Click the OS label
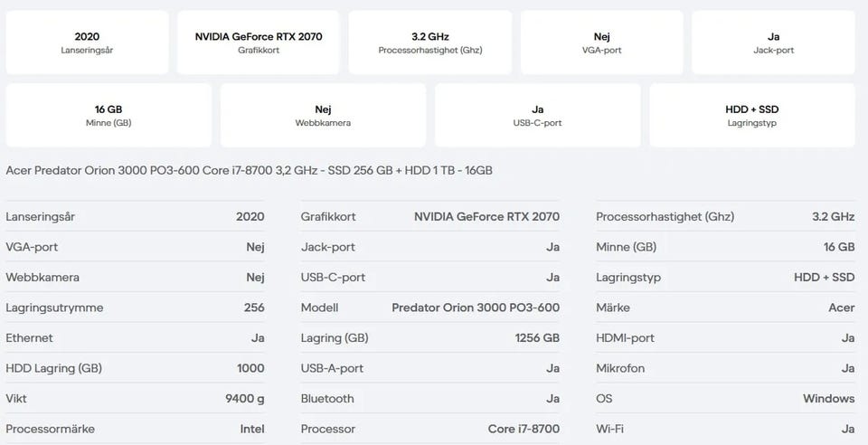The image size is (868, 445). click(x=604, y=399)
